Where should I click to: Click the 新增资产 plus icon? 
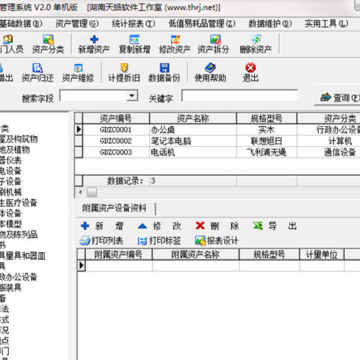(94, 39)
